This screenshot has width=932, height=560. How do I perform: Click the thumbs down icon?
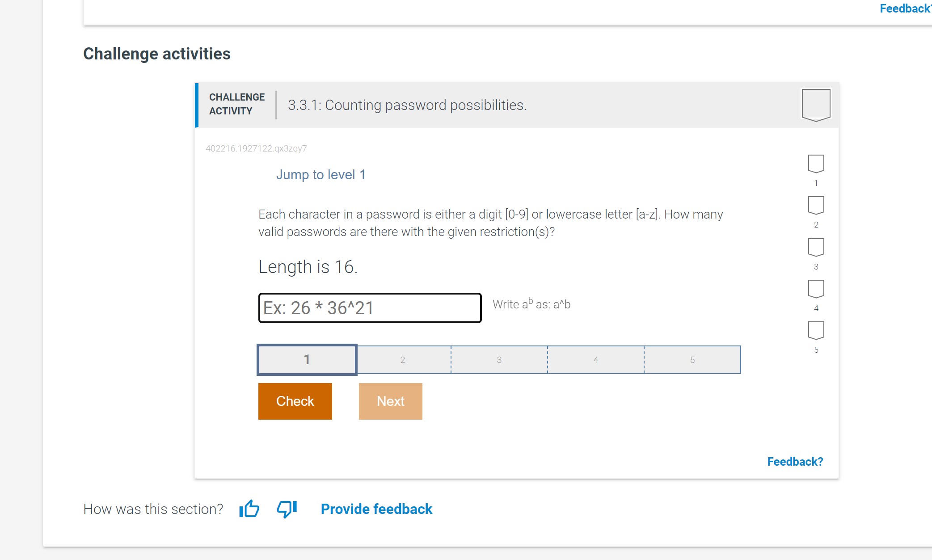click(x=286, y=509)
